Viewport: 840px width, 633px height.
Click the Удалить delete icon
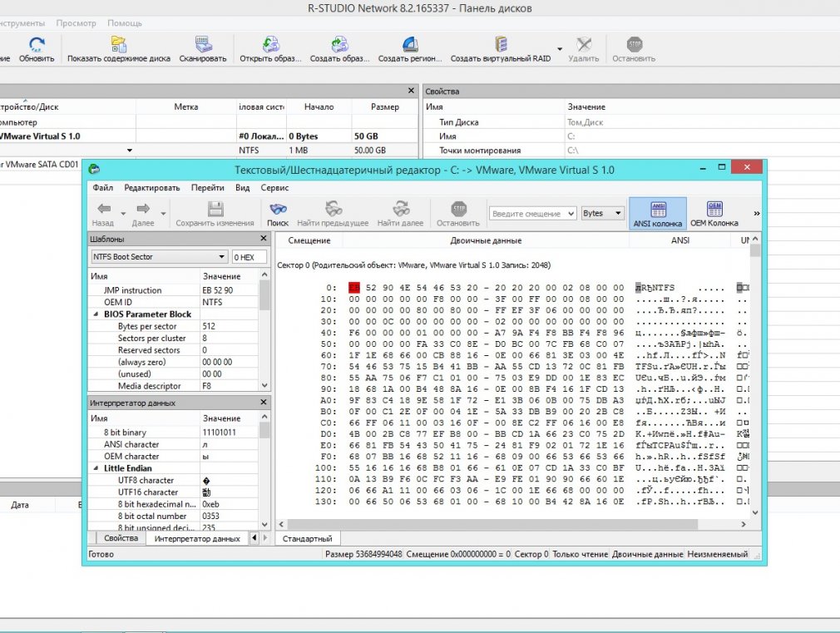[584, 44]
